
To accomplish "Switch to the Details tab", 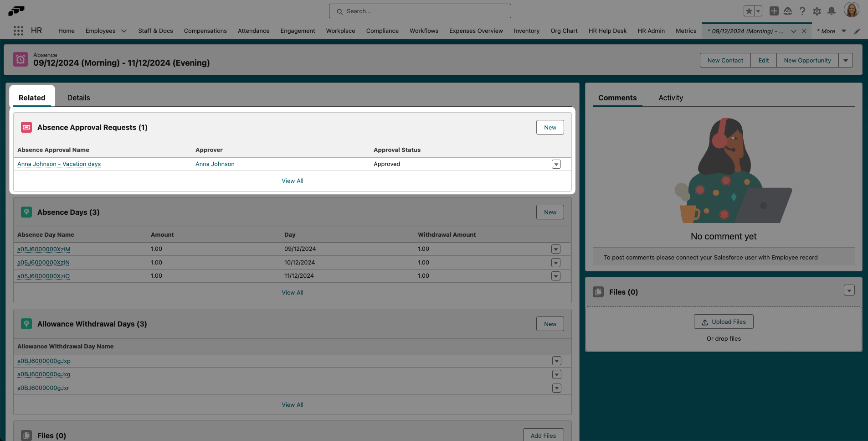I will [x=78, y=98].
